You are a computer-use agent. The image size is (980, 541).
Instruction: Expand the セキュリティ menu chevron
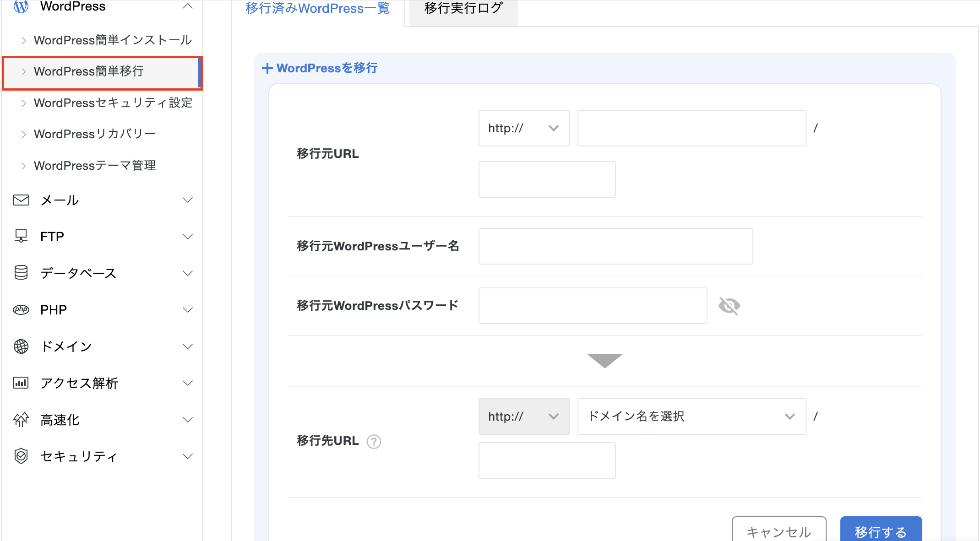[x=187, y=456]
